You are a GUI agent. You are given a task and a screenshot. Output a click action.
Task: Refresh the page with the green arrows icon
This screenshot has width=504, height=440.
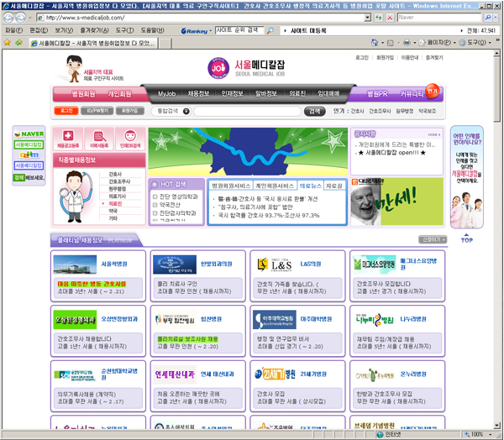[x=379, y=18]
